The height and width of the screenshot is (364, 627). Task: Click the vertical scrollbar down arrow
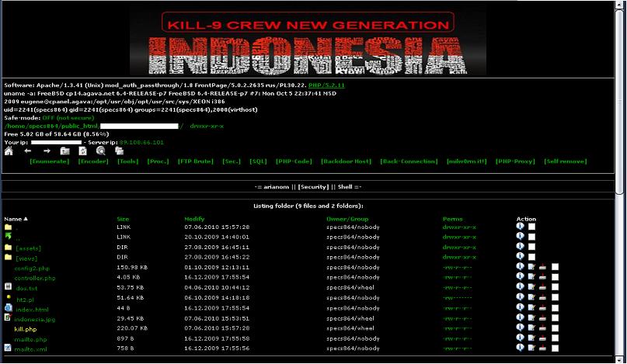(620, 359)
